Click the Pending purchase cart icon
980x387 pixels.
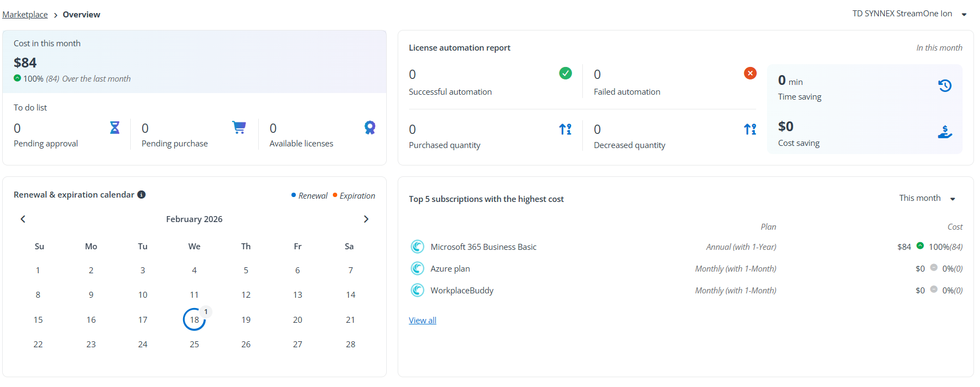(x=239, y=127)
